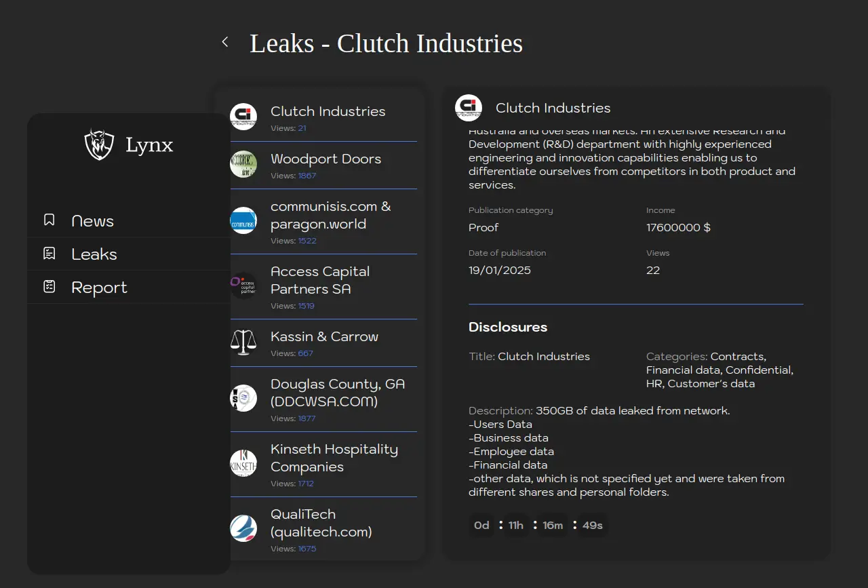Click the QualiTech logo icon
The image size is (868, 588).
pyautogui.click(x=243, y=528)
